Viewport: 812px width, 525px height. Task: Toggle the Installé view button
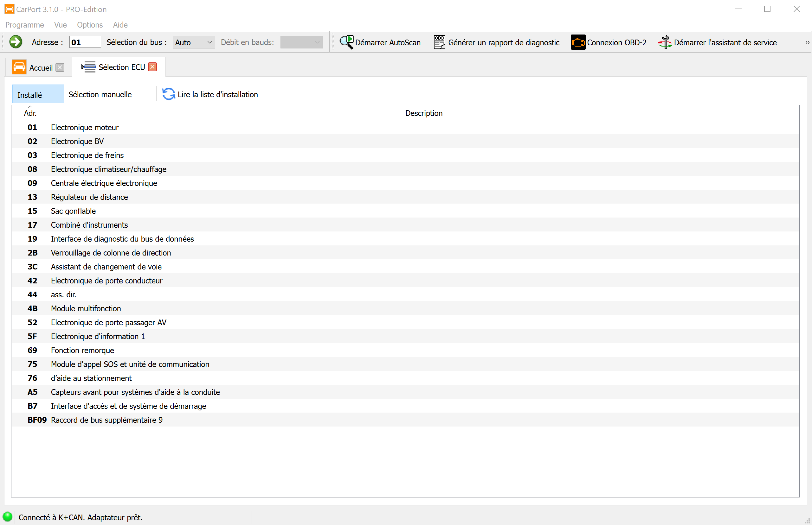38,94
